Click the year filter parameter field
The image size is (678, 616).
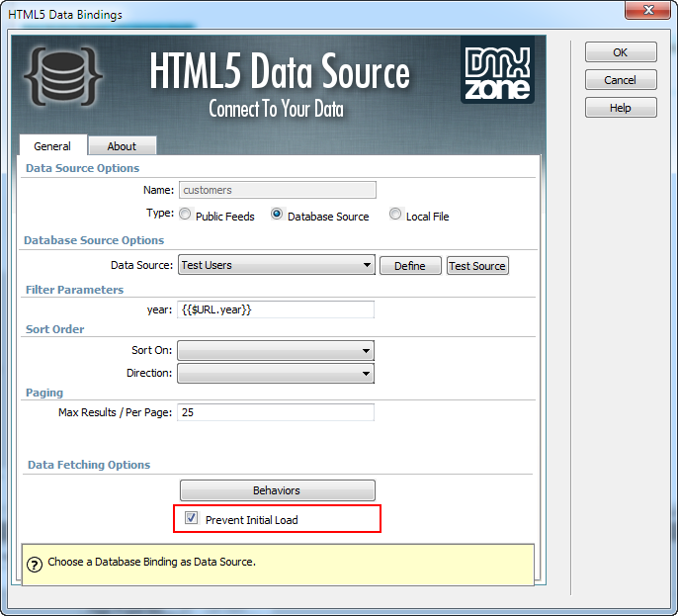coord(276,309)
